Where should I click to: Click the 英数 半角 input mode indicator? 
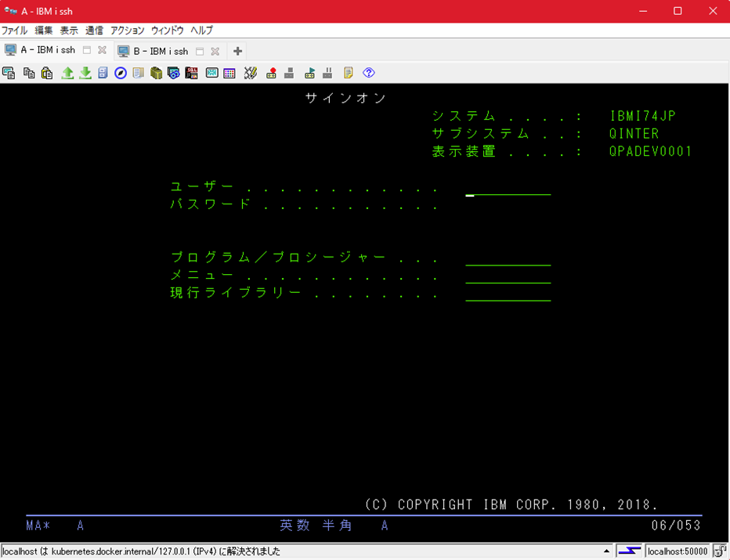(316, 526)
